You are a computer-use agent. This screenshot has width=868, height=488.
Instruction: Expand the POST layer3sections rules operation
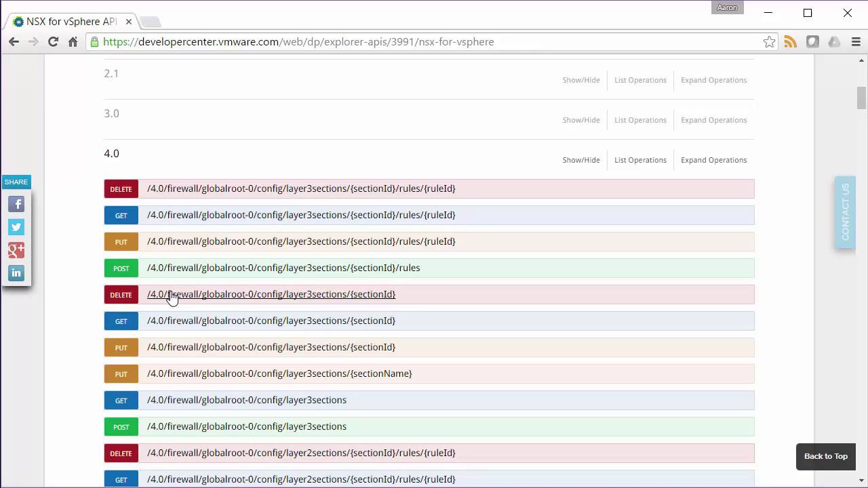point(283,268)
